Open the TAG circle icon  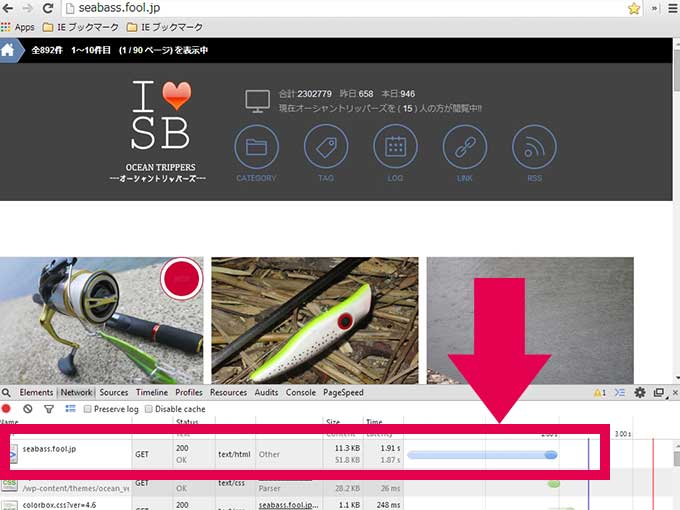click(325, 147)
